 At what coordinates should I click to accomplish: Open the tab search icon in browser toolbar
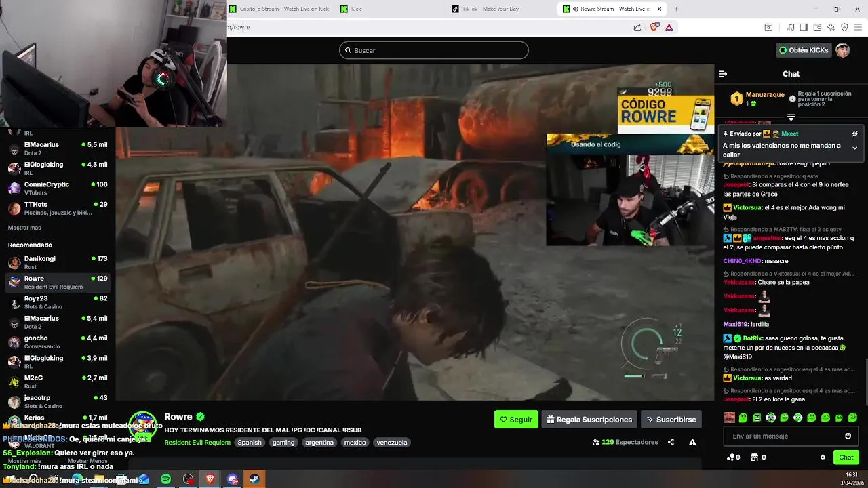point(768,27)
